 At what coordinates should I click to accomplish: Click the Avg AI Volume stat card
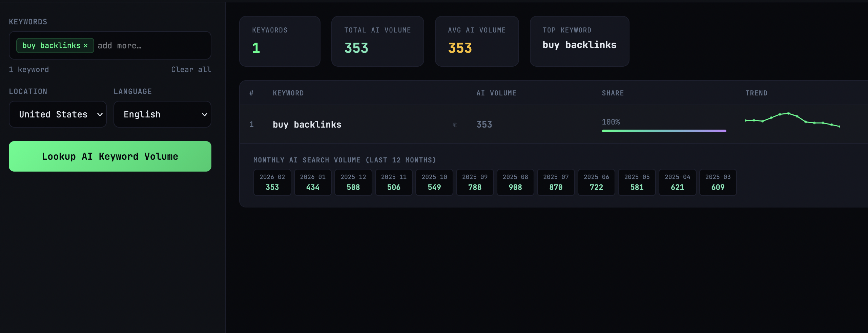pyautogui.click(x=476, y=41)
